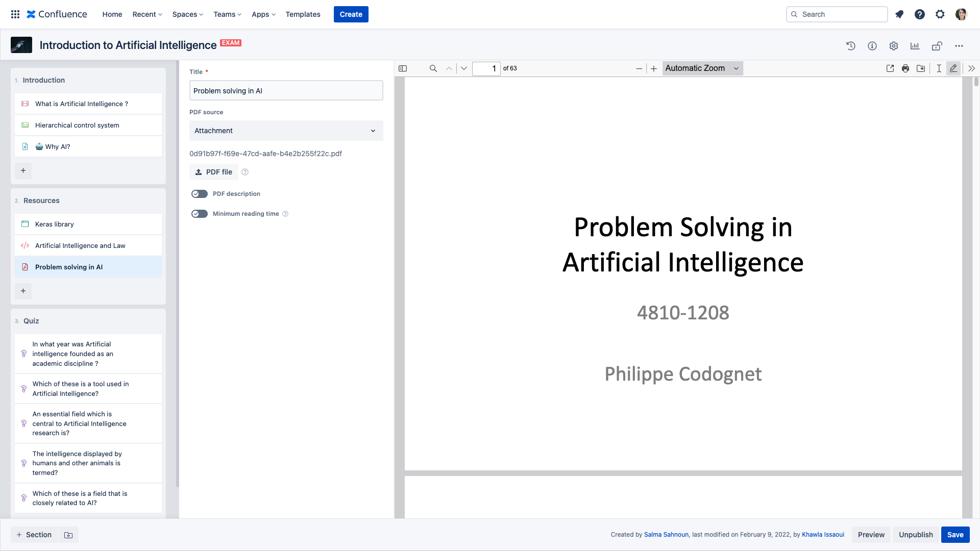Toggle the PDF description switch
The image size is (980, 551).
pos(200,194)
